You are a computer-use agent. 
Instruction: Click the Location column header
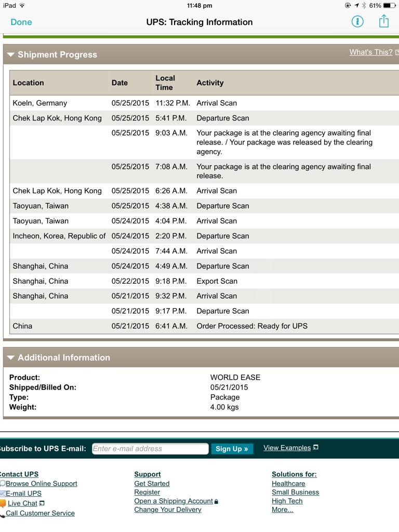(x=28, y=83)
